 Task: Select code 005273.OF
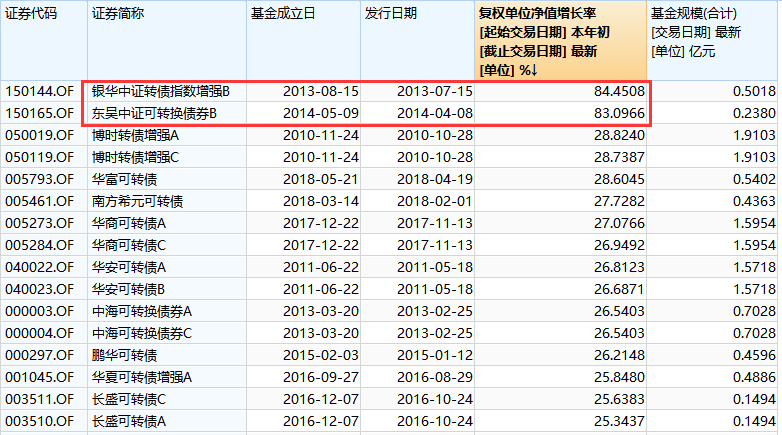(39, 223)
